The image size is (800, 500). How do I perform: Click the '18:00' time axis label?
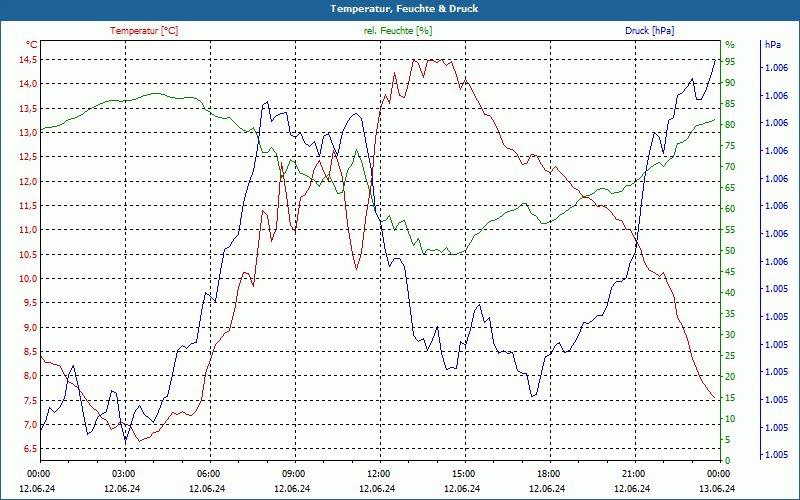click(x=549, y=473)
